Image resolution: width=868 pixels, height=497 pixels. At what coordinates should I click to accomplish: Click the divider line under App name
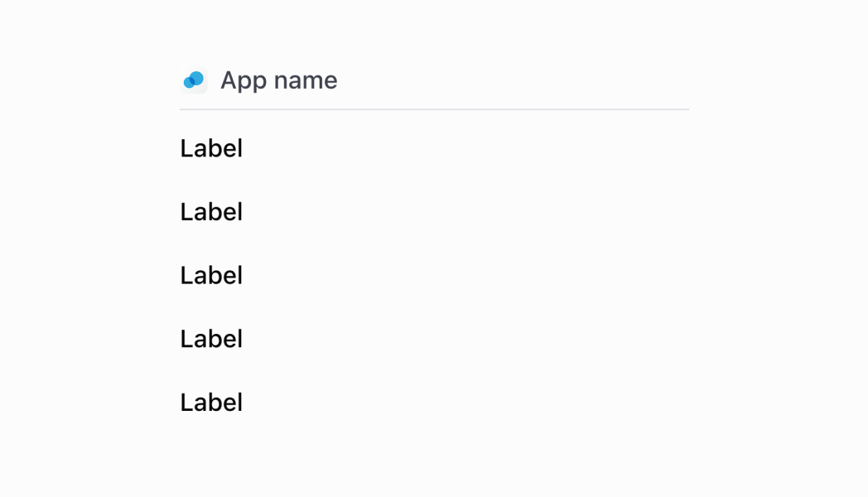tap(435, 109)
